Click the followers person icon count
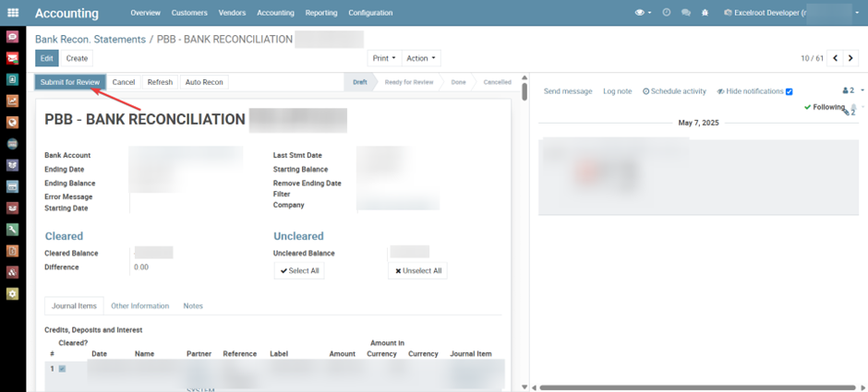The width and height of the screenshot is (868, 392). pos(849,90)
